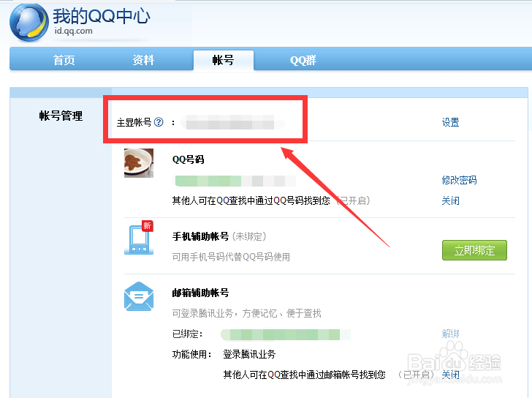This screenshot has width=532, height=398.
Task: Click the 帐号管理 sidebar heading
Action: 61,116
